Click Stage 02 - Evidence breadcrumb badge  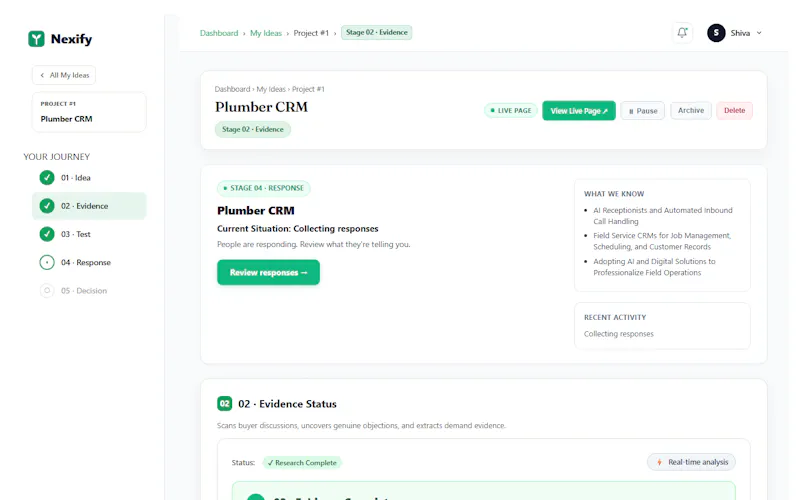pyautogui.click(x=377, y=32)
